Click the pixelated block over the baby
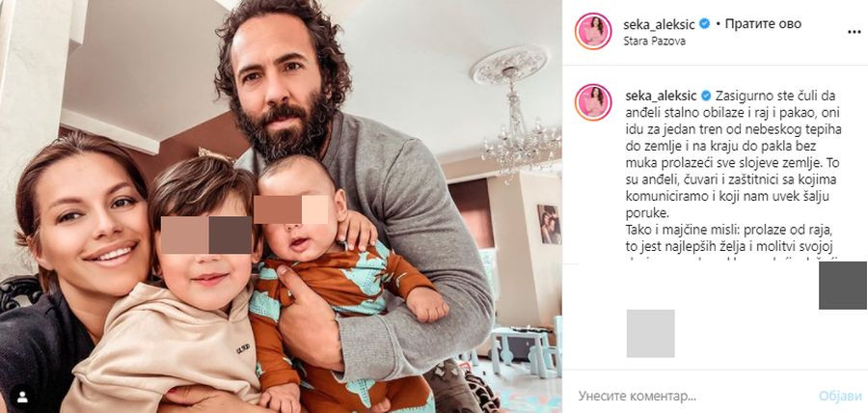Screen dimensions: 868x413 click(291, 209)
